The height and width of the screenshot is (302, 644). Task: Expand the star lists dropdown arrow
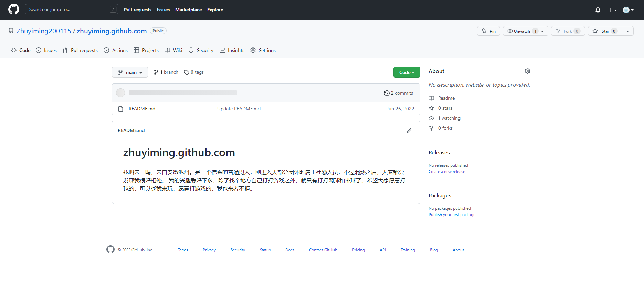(628, 31)
